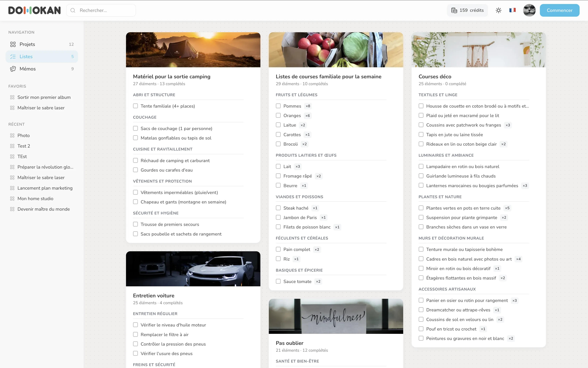This screenshot has height=368, width=588.
Task: Click the icon beside Sortir mon premier album
Action: (12, 97)
